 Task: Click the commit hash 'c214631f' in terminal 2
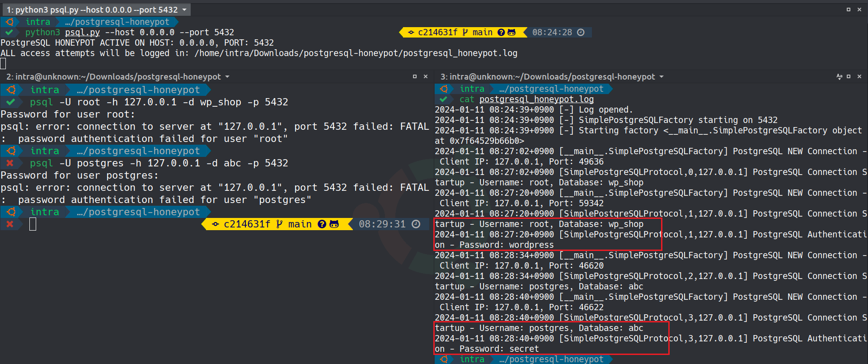coord(247,224)
